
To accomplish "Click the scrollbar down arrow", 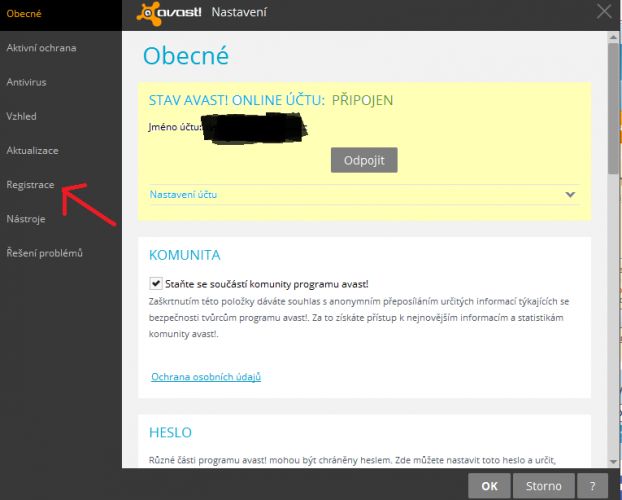I will pos(613,462).
